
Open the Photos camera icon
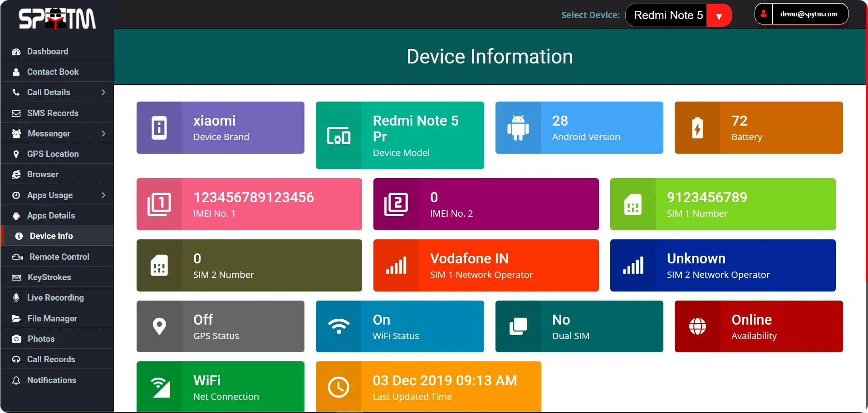(16, 339)
